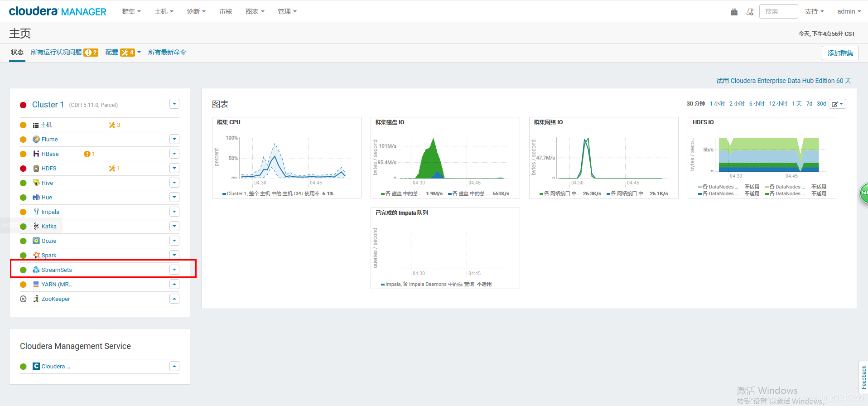Viewport: 868px width, 406px height.
Task: Click the Impala service icon
Action: (x=36, y=212)
